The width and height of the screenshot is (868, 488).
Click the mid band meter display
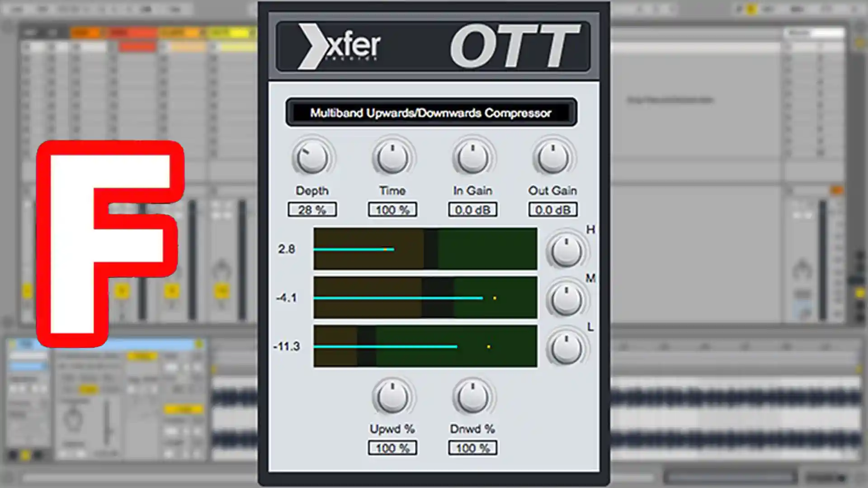425,297
